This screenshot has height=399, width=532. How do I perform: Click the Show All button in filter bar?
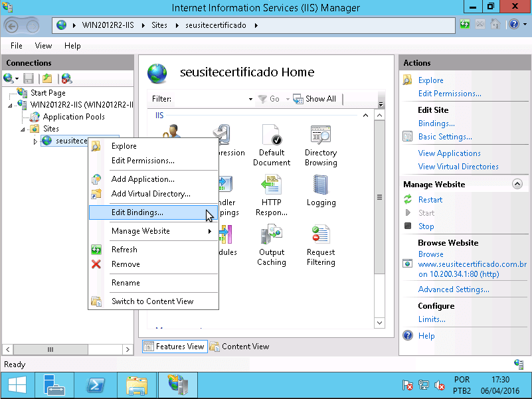pyautogui.click(x=315, y=99)
